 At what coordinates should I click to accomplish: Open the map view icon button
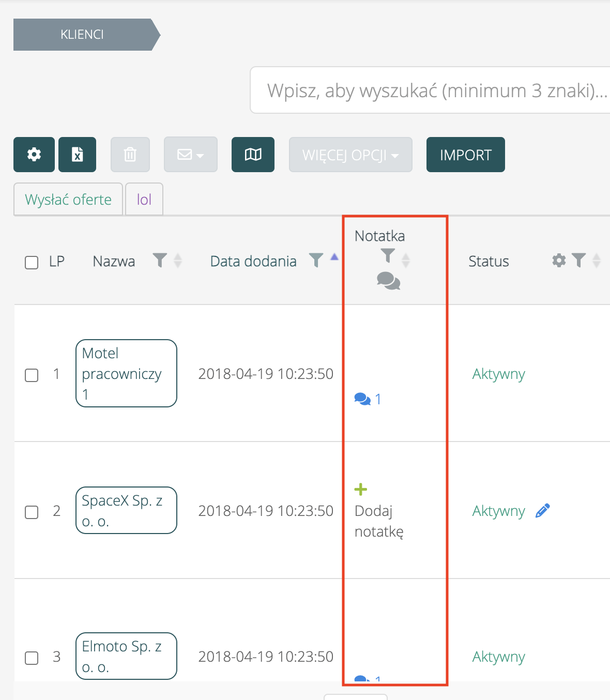pyautogui.click(x=253, y=155)
